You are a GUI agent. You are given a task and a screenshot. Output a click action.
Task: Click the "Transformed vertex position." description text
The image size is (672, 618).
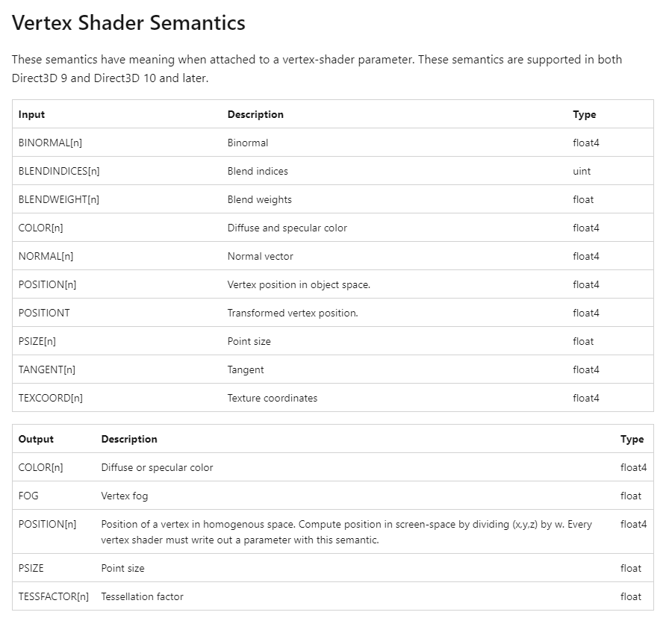click(293, 313)
